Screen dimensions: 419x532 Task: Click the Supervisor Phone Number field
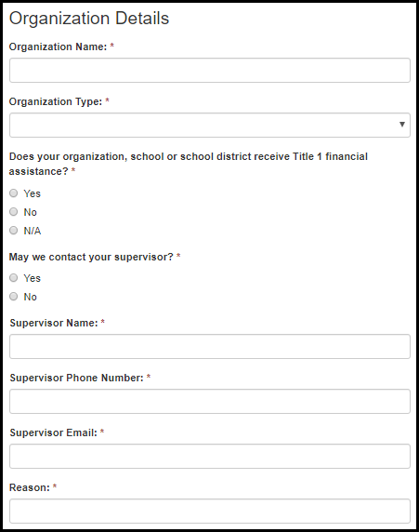210,402
